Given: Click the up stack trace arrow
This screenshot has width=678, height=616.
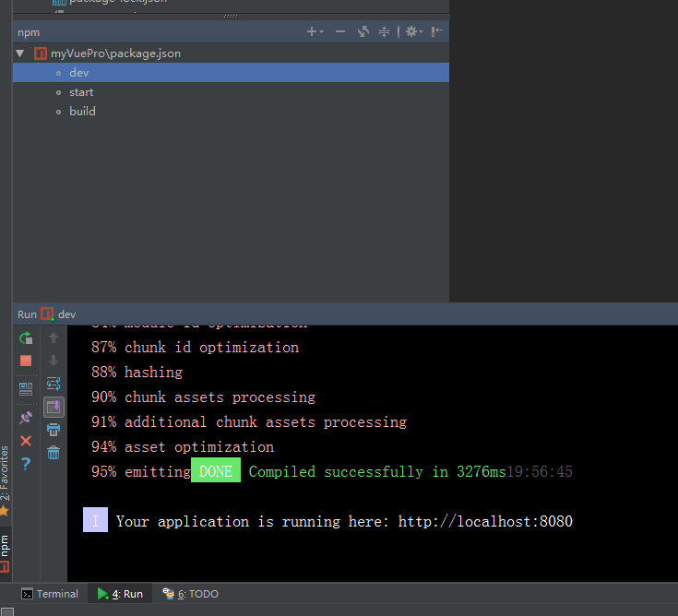Looking at the screenshot, I should click(x=54, y=338).
